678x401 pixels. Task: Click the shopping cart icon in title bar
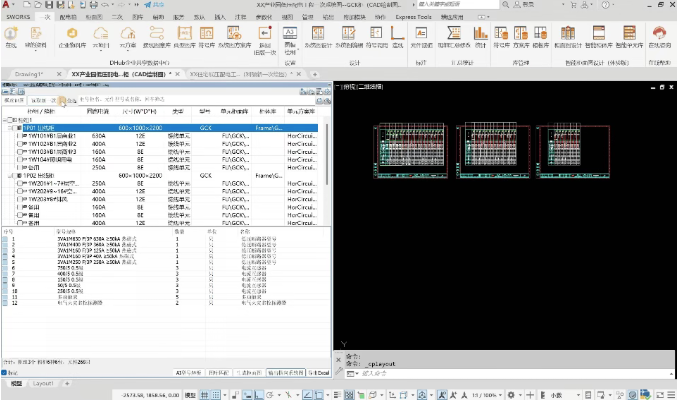(x=573, y=5)
